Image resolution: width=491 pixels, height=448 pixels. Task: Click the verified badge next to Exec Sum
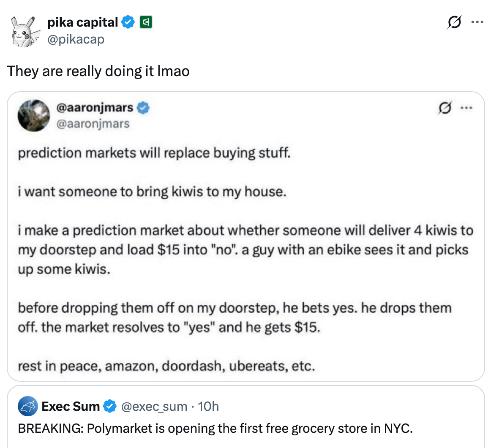click(110, 407)
